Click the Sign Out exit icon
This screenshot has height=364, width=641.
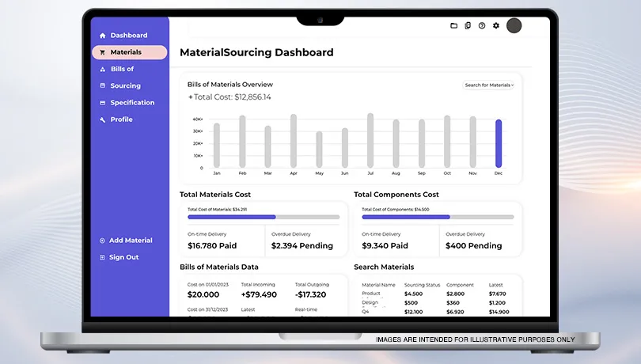102,257
